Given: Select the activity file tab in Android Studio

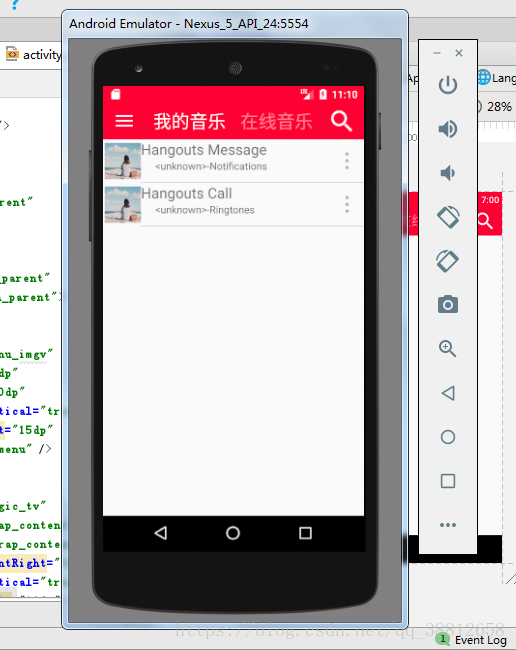Looking at the screenshot, I should click(33, 54).
